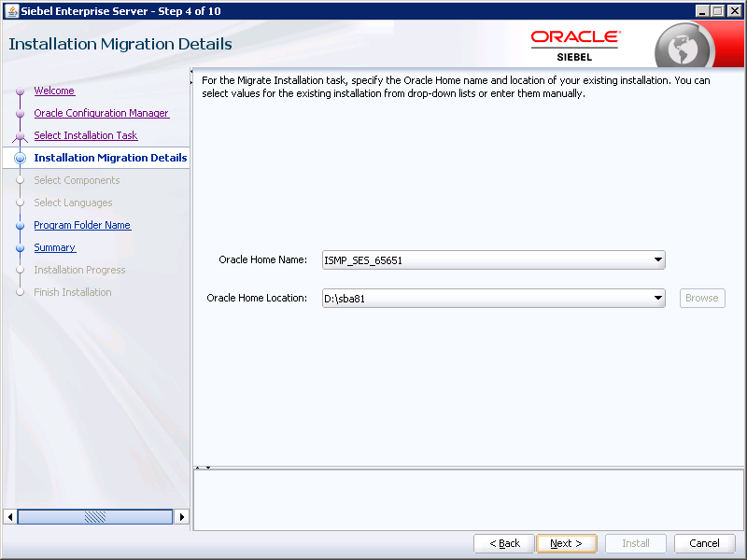
Task: Expand the Oracle Home Name dropdown arrow
Action: pyautogui.click(x=657, y=260)
